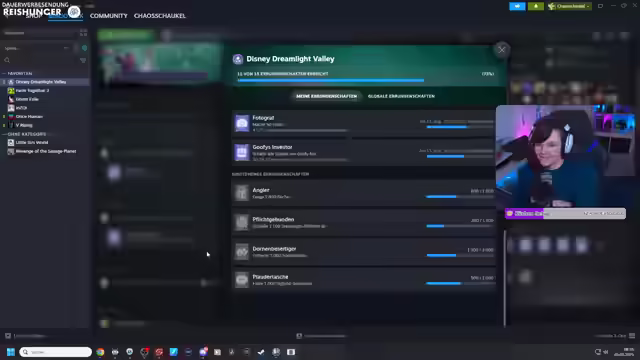Click the Windows taskbar search box
Screen dimensions: 640x360
(56, 352)
